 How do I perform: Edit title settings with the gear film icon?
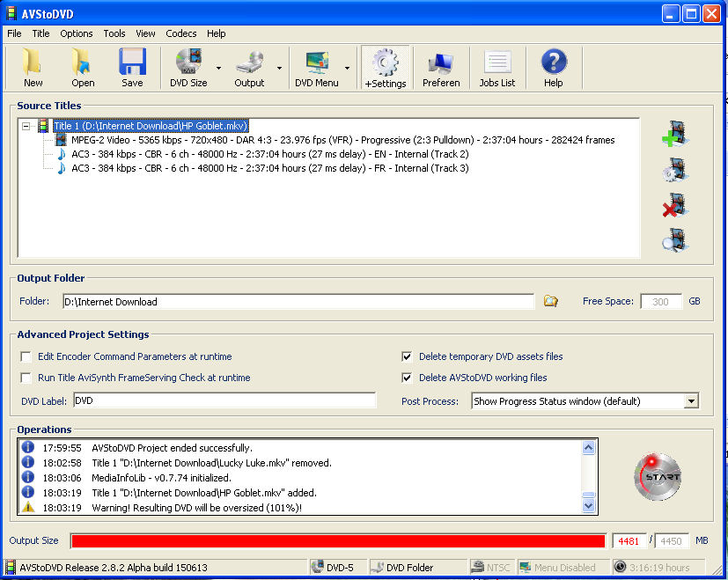[675, 170]
